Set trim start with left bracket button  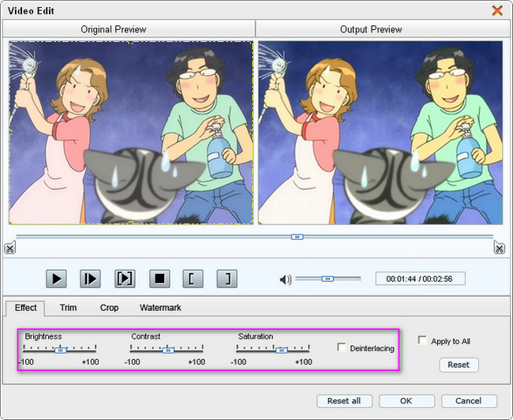[x=193, y=279]
